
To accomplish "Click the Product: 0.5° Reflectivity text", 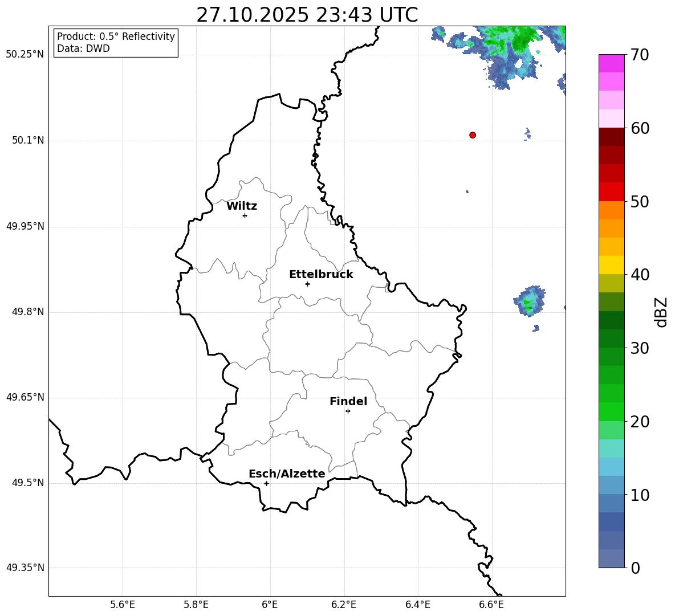I will (x=116, y=36).
